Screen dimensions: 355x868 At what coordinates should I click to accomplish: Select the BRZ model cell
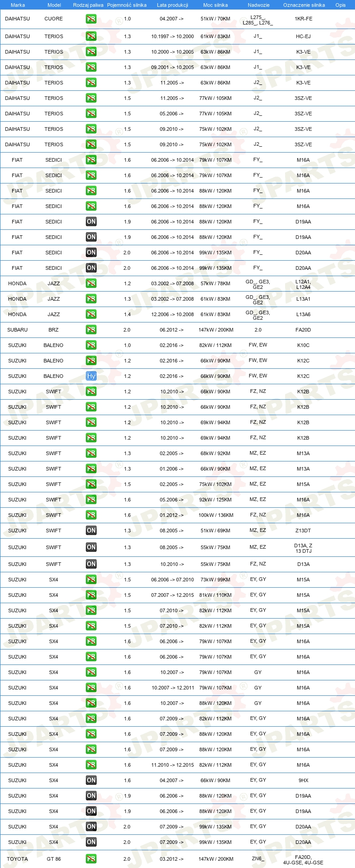pos(54,330)
